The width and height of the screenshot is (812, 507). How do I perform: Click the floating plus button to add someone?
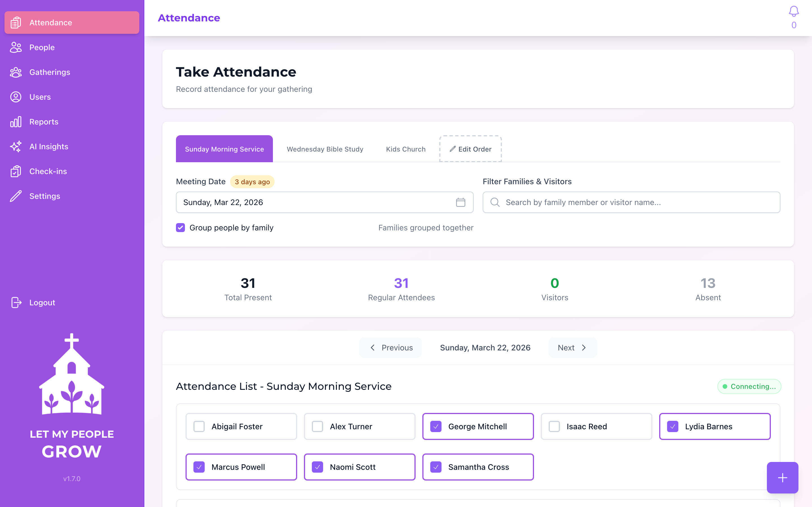coord(782,477)
